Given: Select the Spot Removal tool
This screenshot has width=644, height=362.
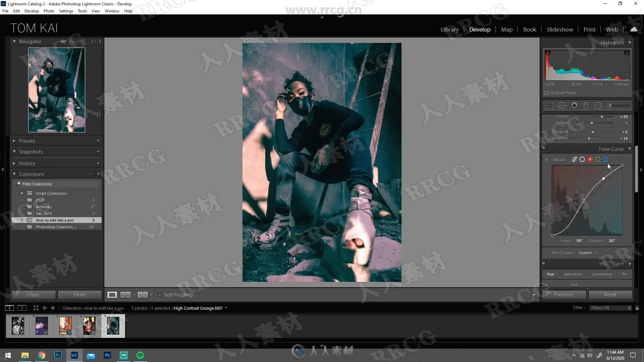Looking at the screenshot, I should [x=562, y=106].
